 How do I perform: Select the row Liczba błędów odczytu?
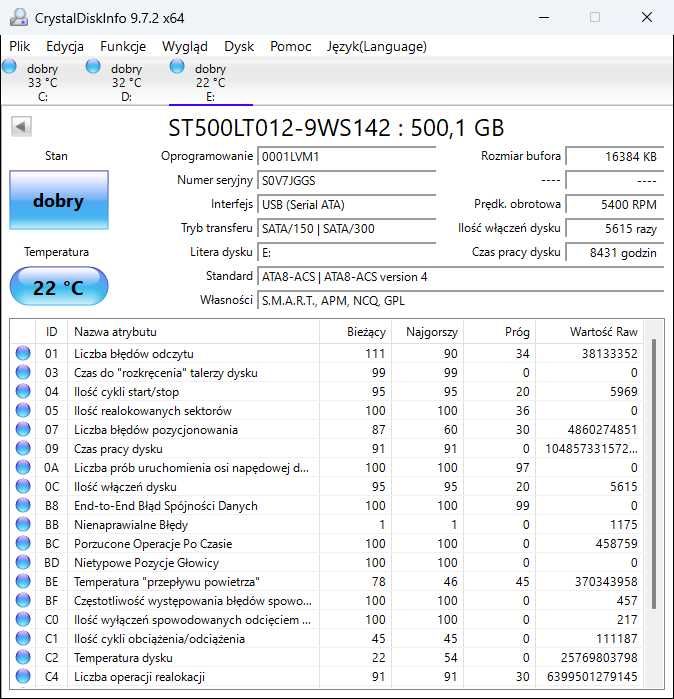tap(327, 354)
